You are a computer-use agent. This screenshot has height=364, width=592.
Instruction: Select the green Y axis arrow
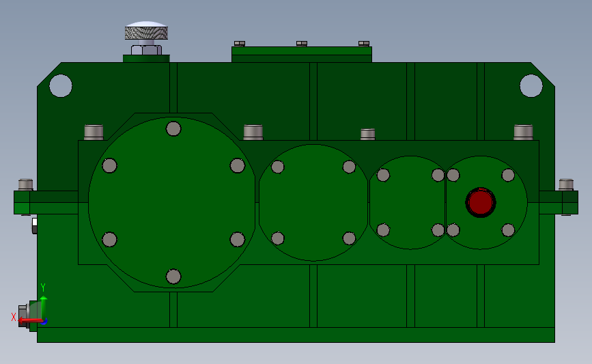click(44, 308)
